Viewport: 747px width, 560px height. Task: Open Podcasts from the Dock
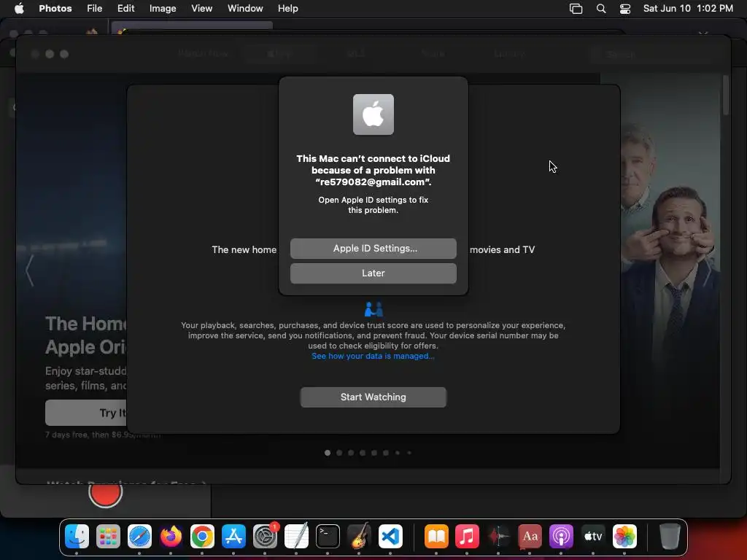click(x=562, y=537)
